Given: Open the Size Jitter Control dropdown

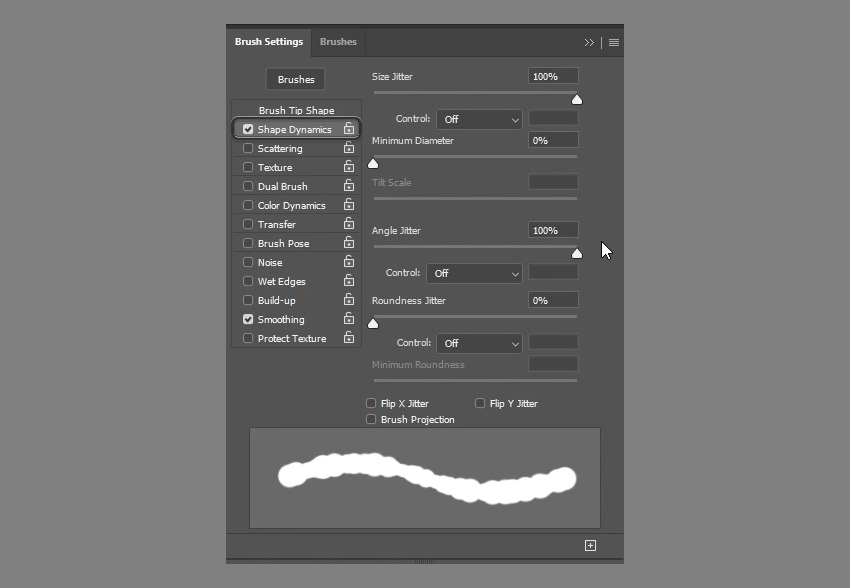Looking at the screenshot, I should [x=479, y=119].
